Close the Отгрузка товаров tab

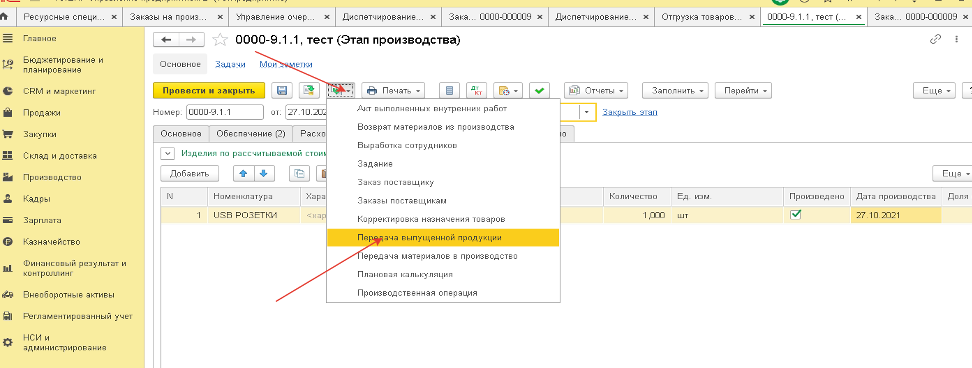click(x=752, y=17)
